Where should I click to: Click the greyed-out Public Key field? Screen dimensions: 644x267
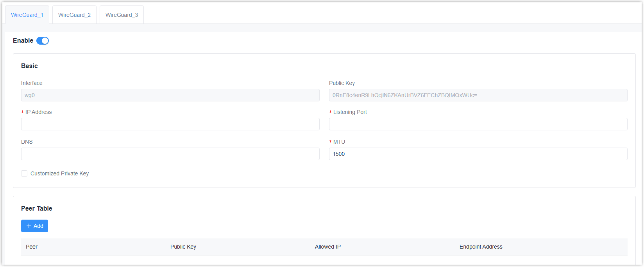(478, 95)
